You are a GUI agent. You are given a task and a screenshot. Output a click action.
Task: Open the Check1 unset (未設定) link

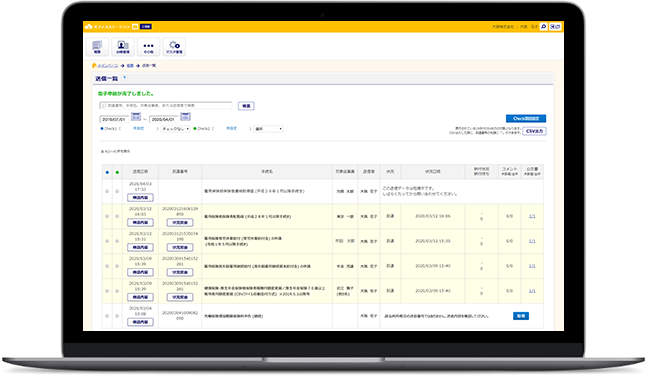click(138, 129)
